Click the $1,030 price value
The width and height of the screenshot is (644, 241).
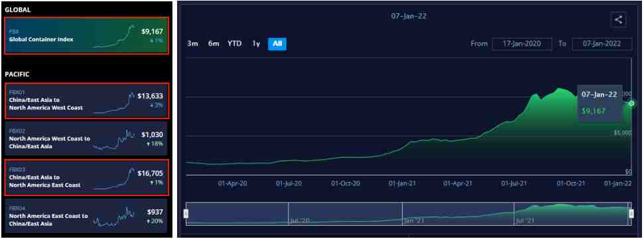(x=152, y=134)
